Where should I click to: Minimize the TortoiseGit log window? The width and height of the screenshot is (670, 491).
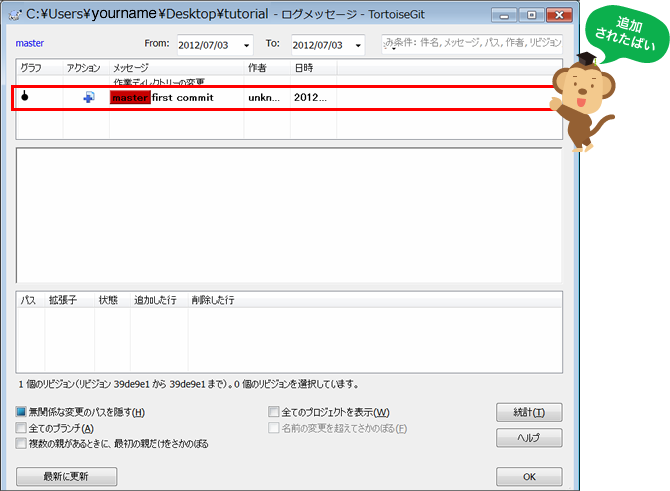point(504,15)
